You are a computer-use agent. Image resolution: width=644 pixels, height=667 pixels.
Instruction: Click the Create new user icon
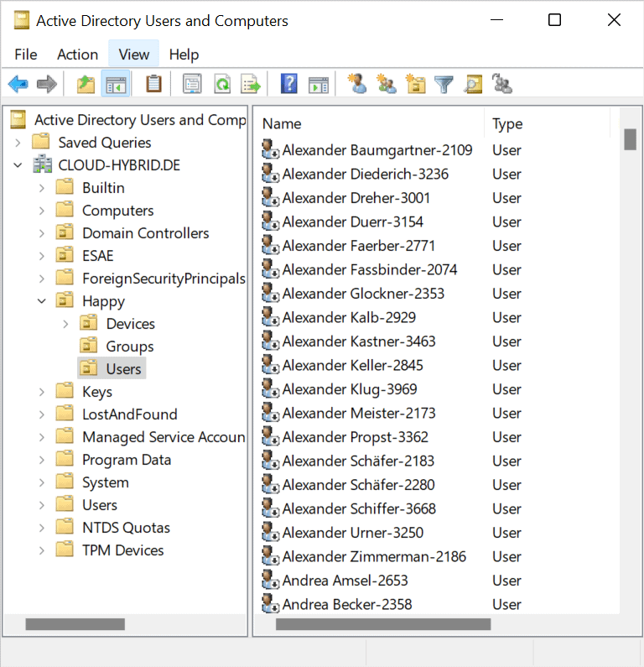click(358, 84)
